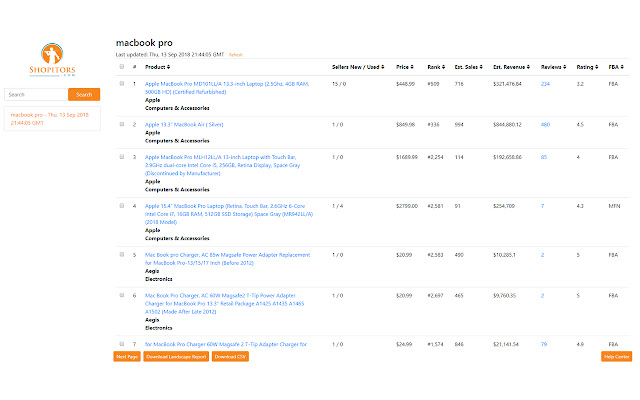Click the Download CSV button
Screen dimensions: 640x400
[230, 357]
